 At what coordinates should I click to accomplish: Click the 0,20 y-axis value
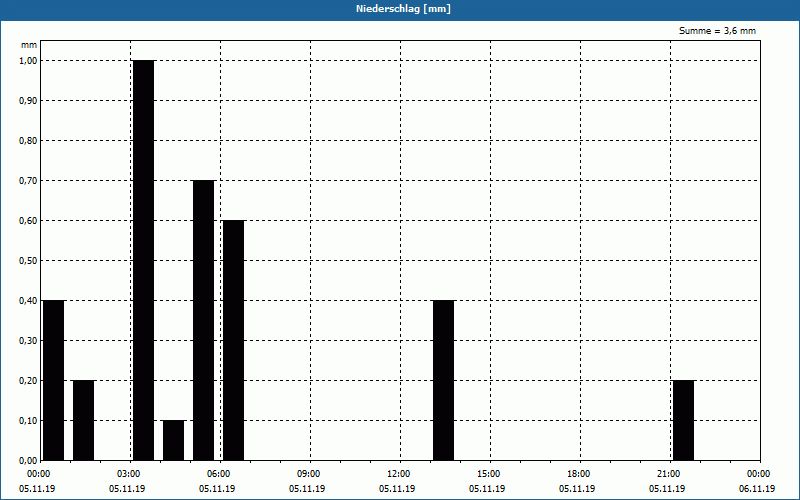[x=28, y=381]
